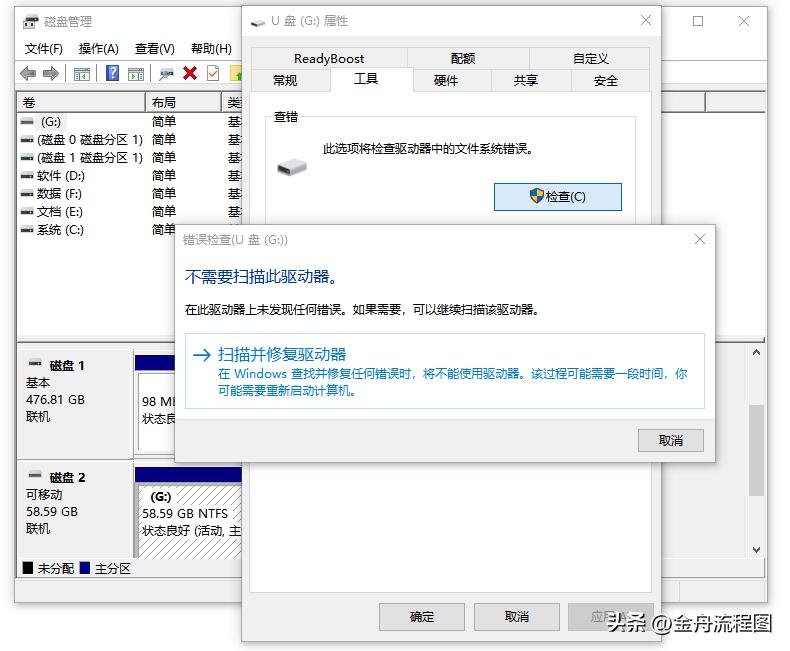
Task: Click Show/Hide Action Pane toolbar icon
Action: click(x=136, y=74)
